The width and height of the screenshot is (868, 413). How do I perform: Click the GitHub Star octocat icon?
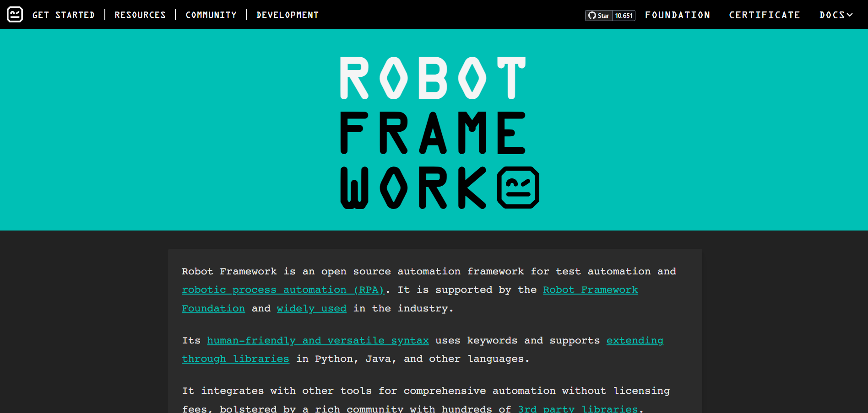pos(593,15)
